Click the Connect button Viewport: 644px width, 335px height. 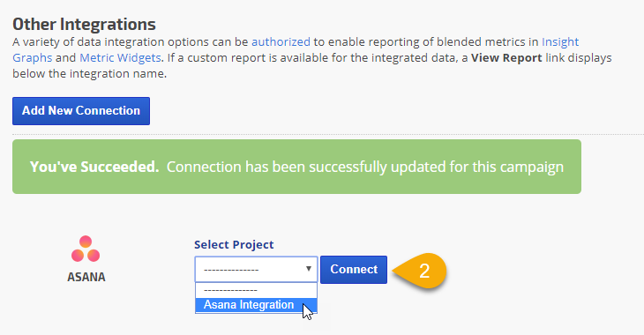pyautogui.click(x=354, y=269)
